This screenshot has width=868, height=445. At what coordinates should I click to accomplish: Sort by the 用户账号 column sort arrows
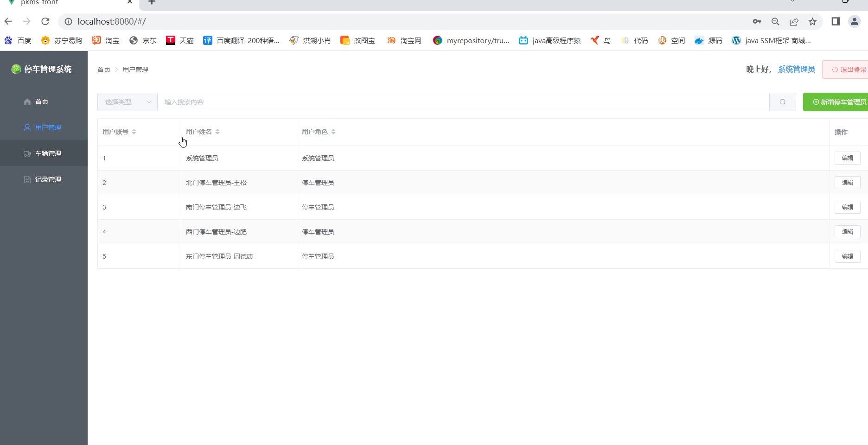coord(134,132)
